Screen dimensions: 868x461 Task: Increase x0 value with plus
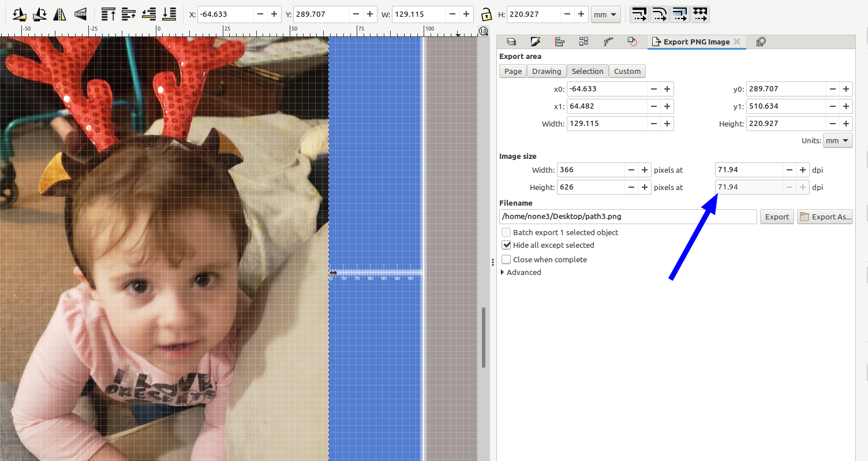tap(667, 89)
